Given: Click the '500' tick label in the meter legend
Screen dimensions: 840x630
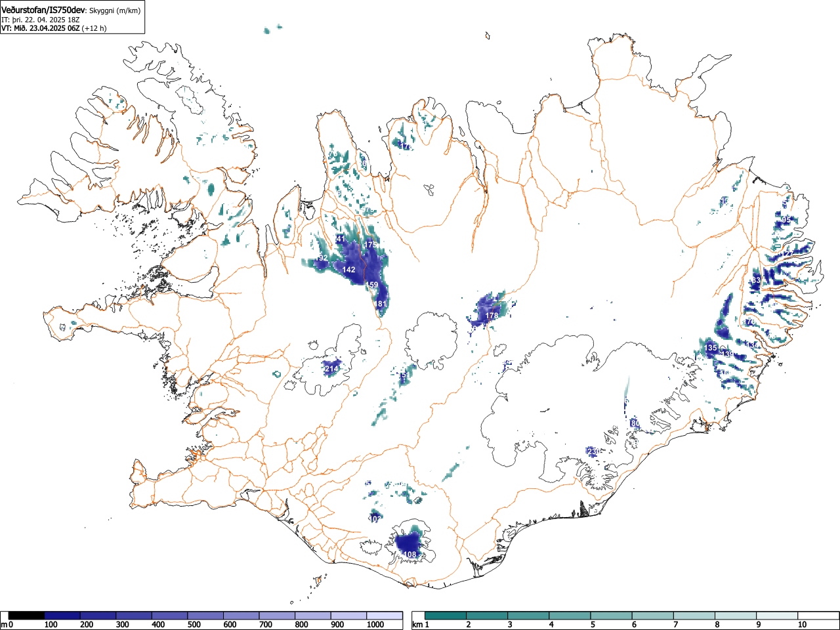Looking at the screenshot, I should (x=194, y=625).
